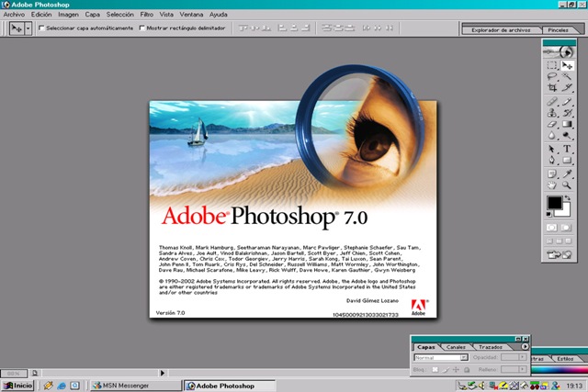
Task: Click status bar arrow for document info
Action: [x=163, y=373]
